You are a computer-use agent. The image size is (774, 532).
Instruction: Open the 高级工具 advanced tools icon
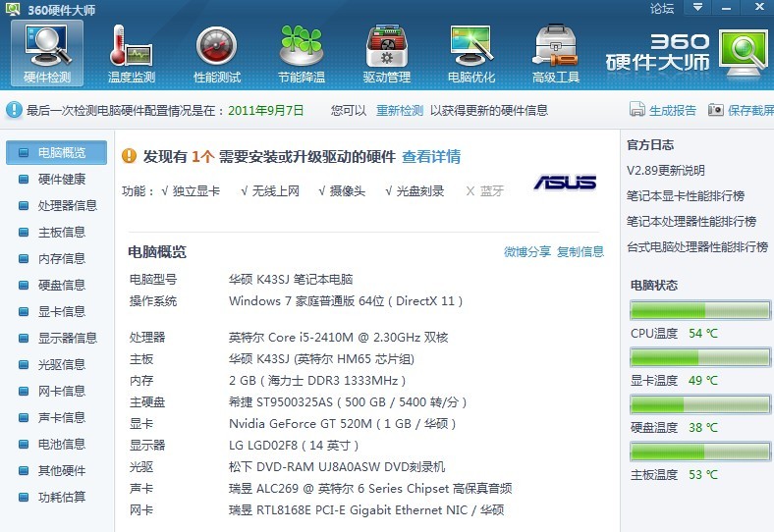[x=556, y=52]
